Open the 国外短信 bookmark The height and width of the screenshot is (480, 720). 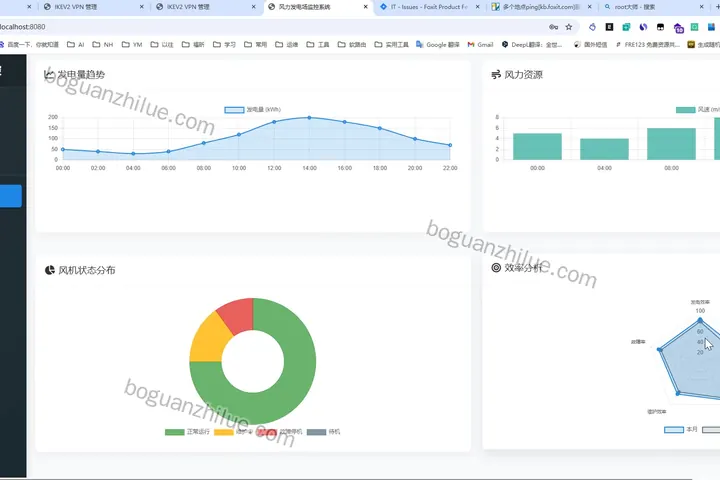click(x=591, y=45)
